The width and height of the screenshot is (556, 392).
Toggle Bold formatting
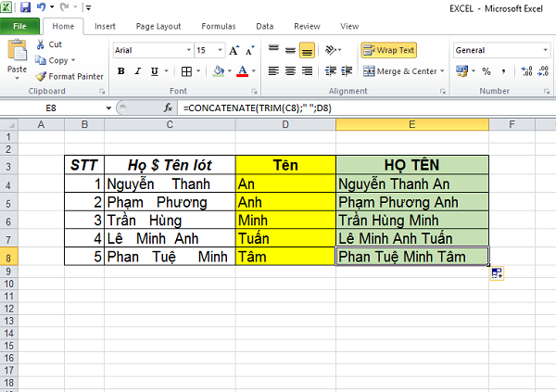click(x=121, y=70)
